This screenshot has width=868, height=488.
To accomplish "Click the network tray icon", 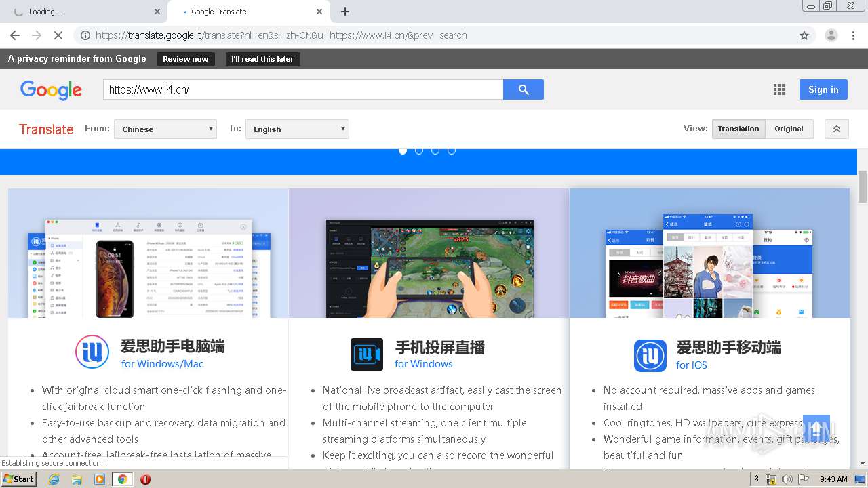I will pos(770,479).
